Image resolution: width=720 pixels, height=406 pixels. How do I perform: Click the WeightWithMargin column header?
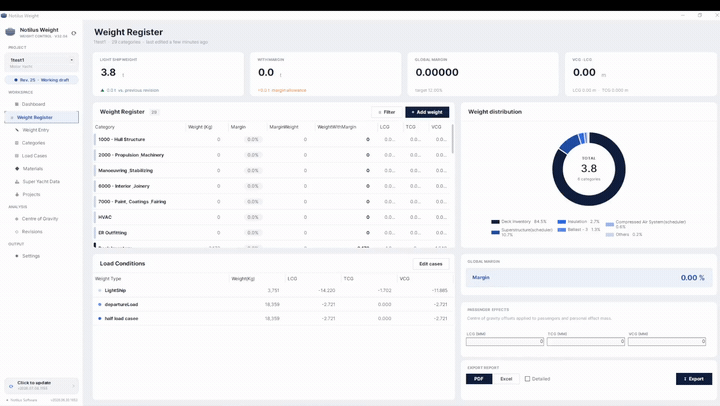(337, 127)
